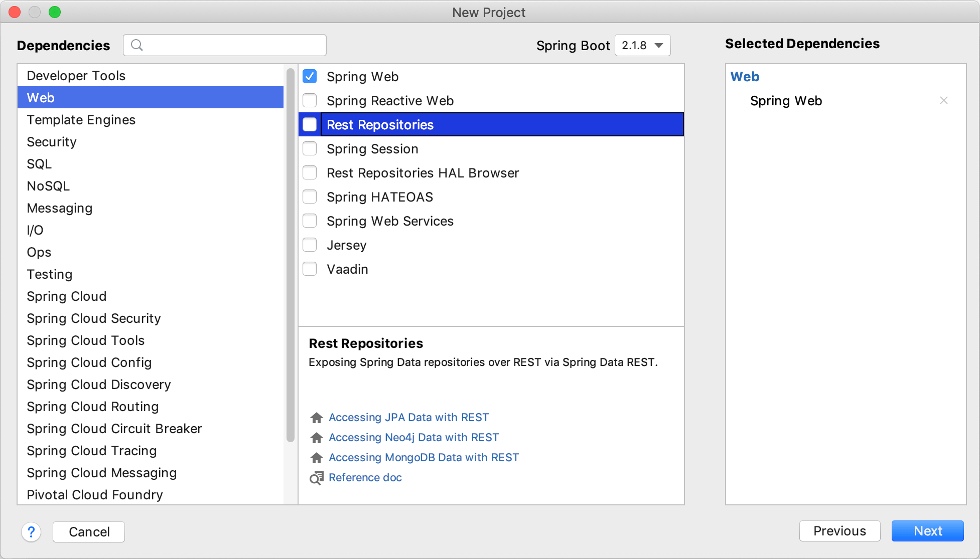Viewport: 980px width, 559px height.
Task: Click the Spring Web remove icon
Action: [x=944, y=100]
